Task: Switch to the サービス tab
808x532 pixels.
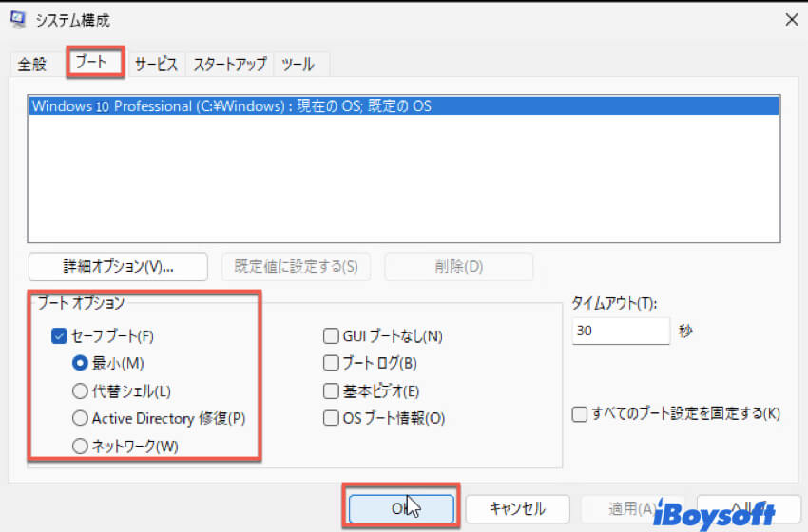Action: pyautogui.click(x=156, y=65)
